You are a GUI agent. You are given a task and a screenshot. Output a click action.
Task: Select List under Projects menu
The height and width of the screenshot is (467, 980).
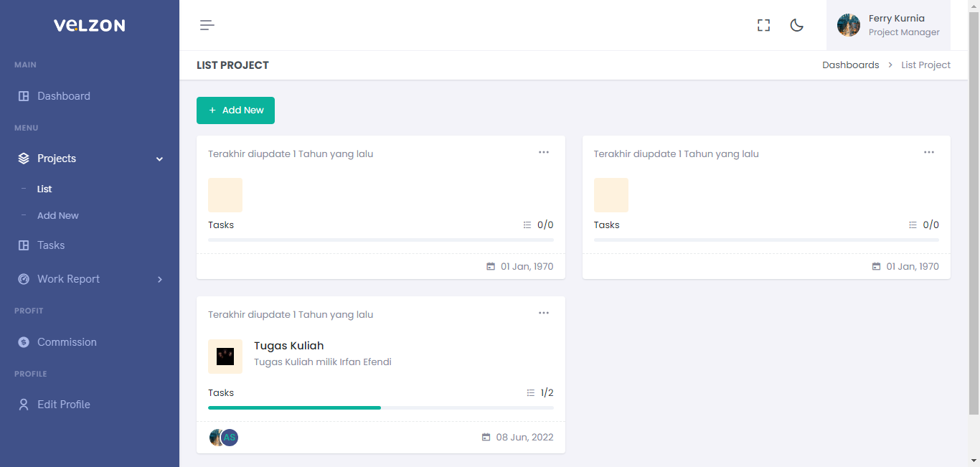click(x=44, y=189)
